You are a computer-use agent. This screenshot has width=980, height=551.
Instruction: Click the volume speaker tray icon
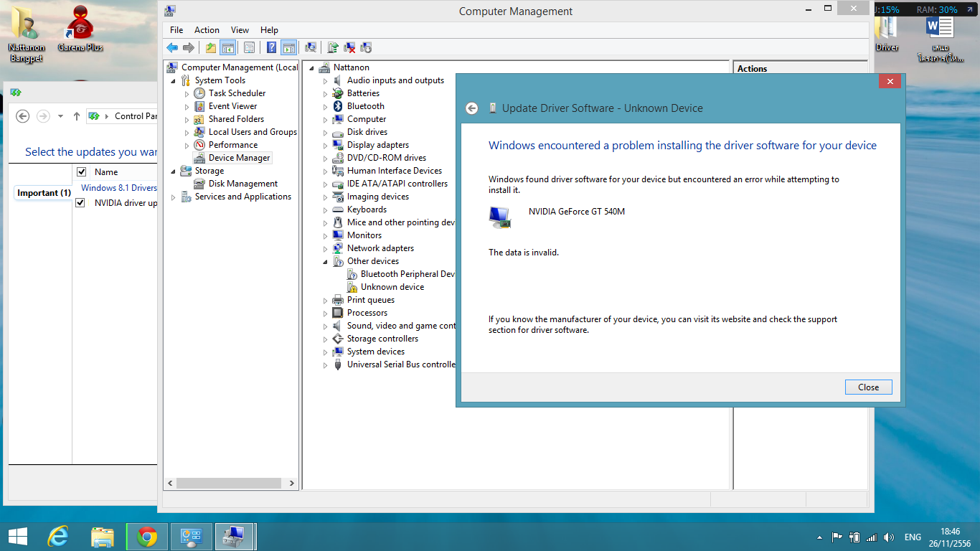[890, 537]
